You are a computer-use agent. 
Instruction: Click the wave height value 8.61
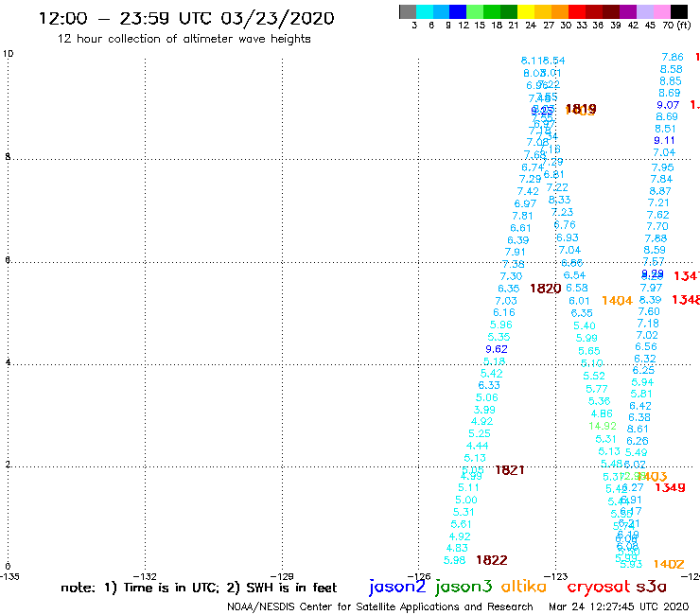coord(637,429)
